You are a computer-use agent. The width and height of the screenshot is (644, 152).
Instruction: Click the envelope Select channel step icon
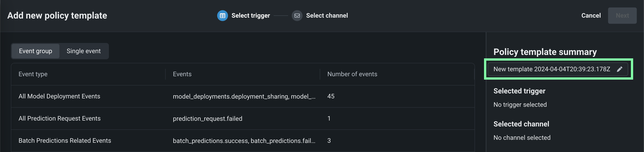pos(297,16)
